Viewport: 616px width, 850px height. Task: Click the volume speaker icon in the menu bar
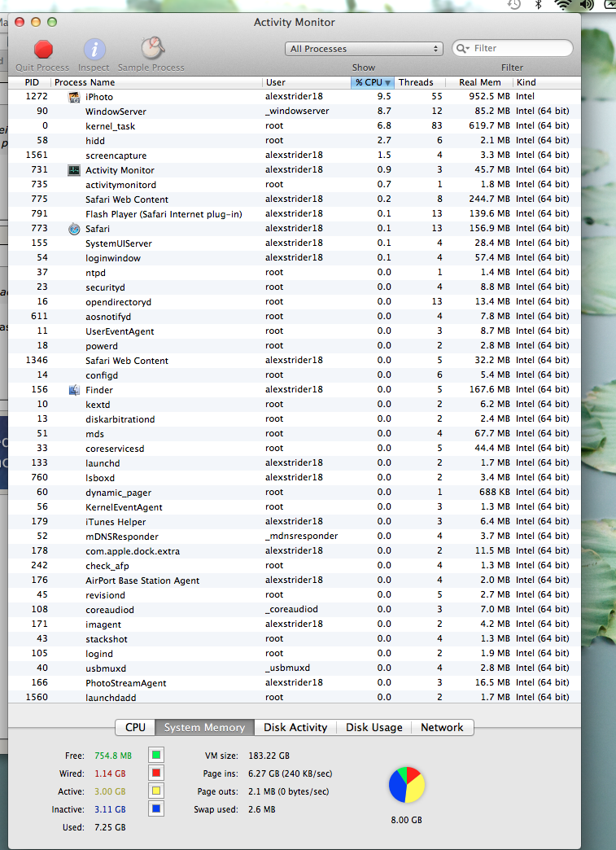pos(587,4)
